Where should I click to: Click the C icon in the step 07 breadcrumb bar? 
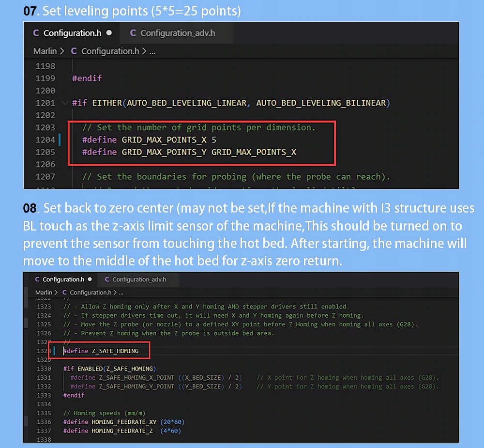point(74,51)
